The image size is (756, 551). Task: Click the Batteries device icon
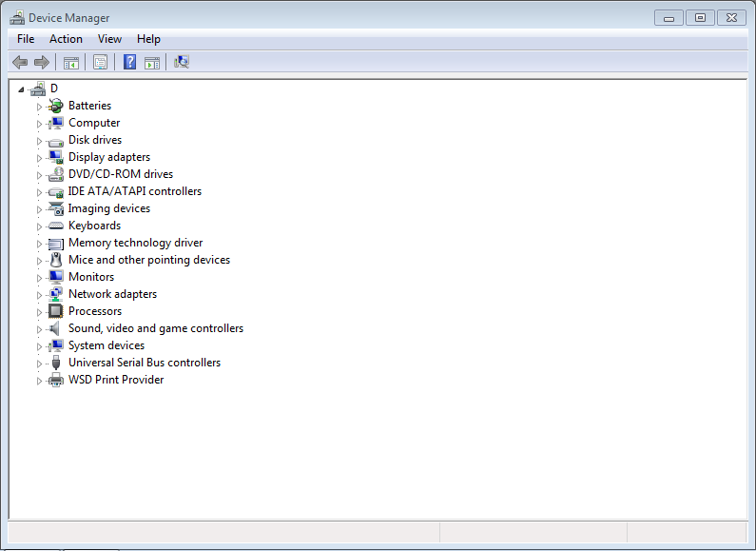(55, 106)
